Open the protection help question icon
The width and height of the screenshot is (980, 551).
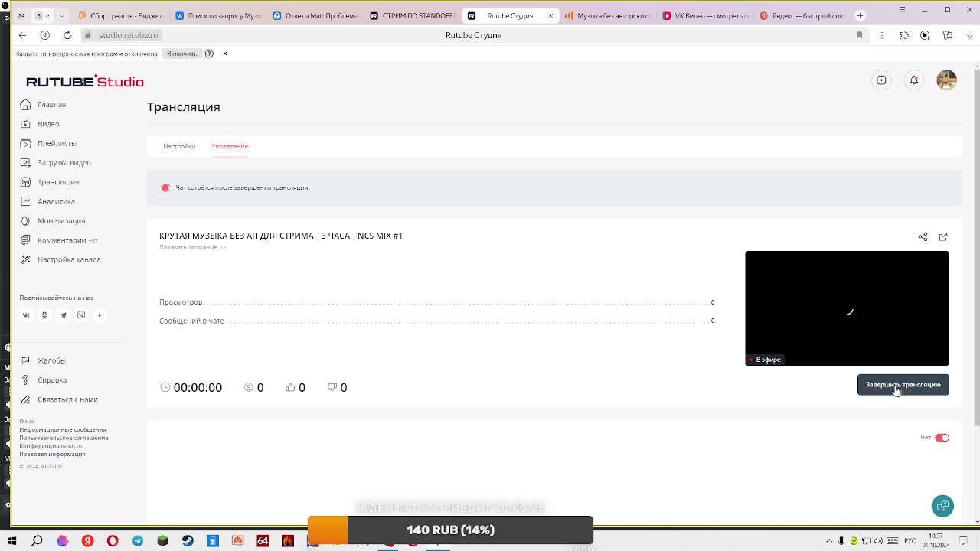point(209,54)
